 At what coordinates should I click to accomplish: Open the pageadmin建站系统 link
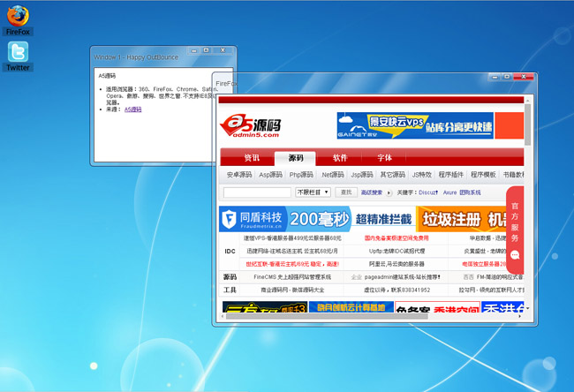[403, 277]
